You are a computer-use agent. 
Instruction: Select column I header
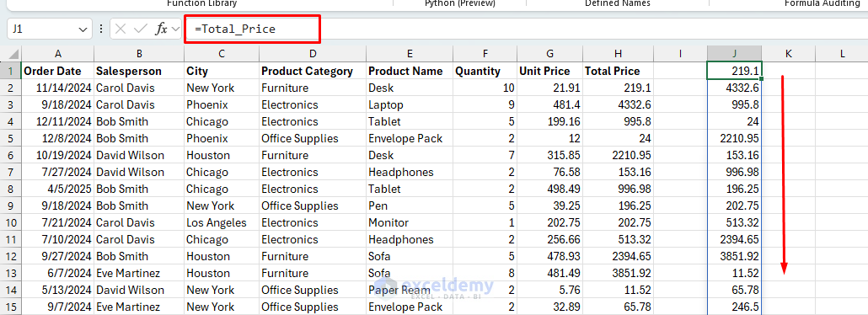pyautogui.click(x=680, y=54)
